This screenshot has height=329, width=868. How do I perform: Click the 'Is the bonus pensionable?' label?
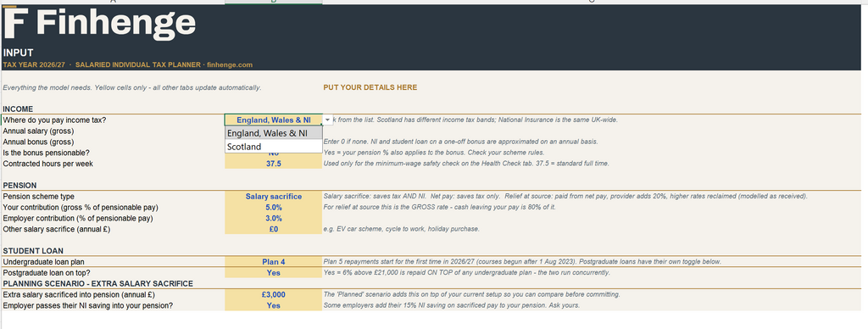click(x=47, y=153)
